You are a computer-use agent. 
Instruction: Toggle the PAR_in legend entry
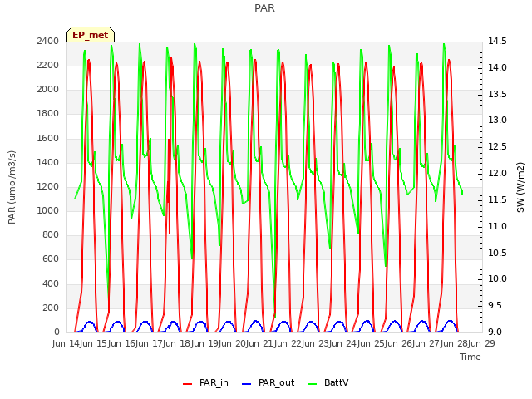point(205,383)
